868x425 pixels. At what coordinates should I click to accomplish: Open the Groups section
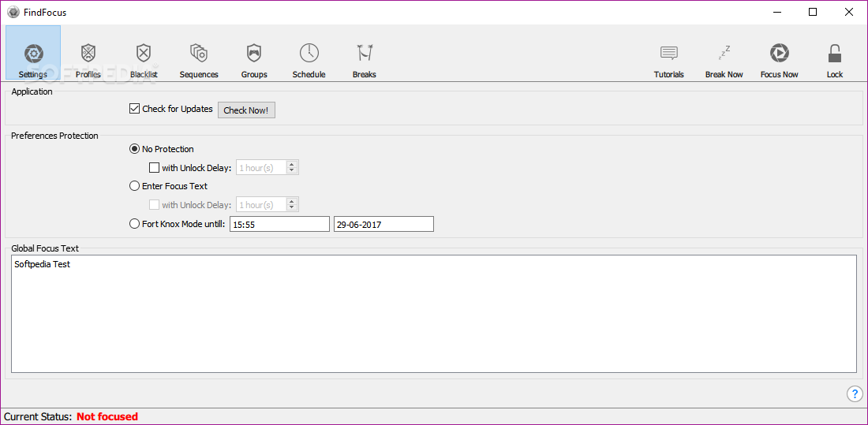(254, 61)
